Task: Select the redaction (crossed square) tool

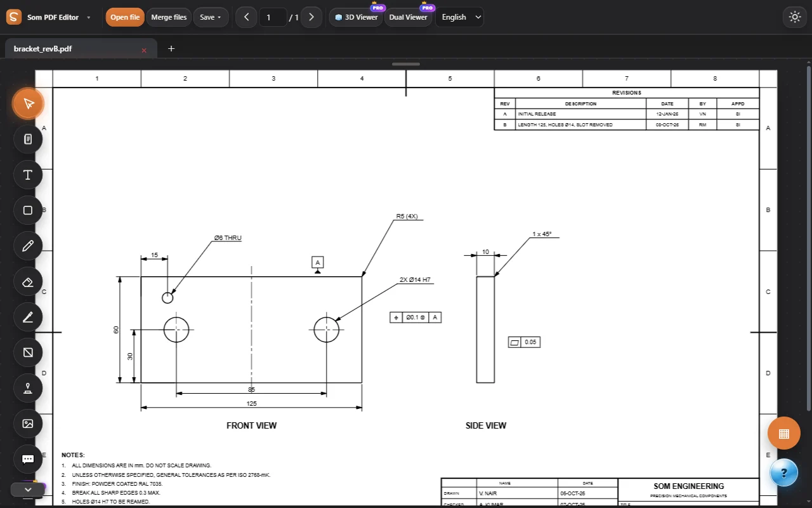Action: coord(28,352)
